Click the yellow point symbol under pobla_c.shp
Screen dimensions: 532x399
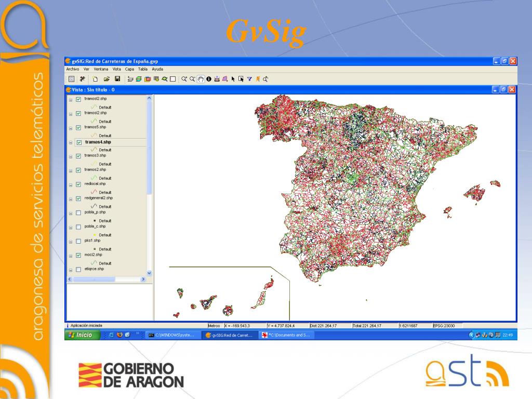point(95,235)
